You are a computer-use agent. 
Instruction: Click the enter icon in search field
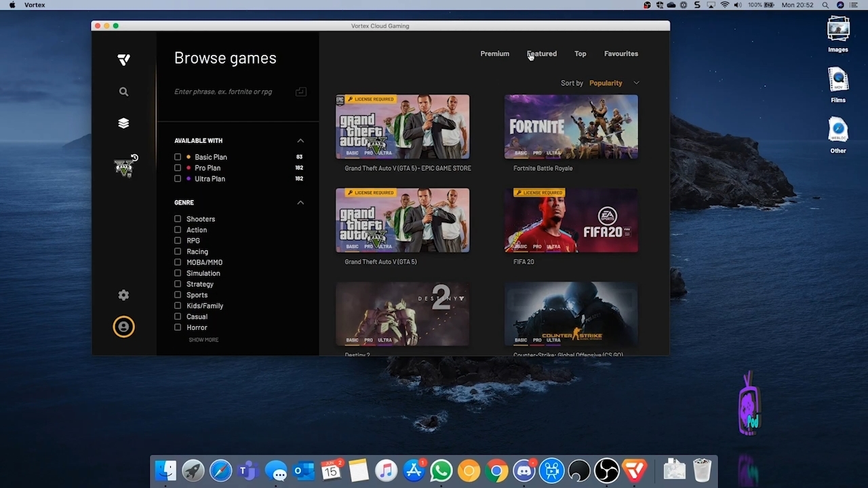click(300, 91)
